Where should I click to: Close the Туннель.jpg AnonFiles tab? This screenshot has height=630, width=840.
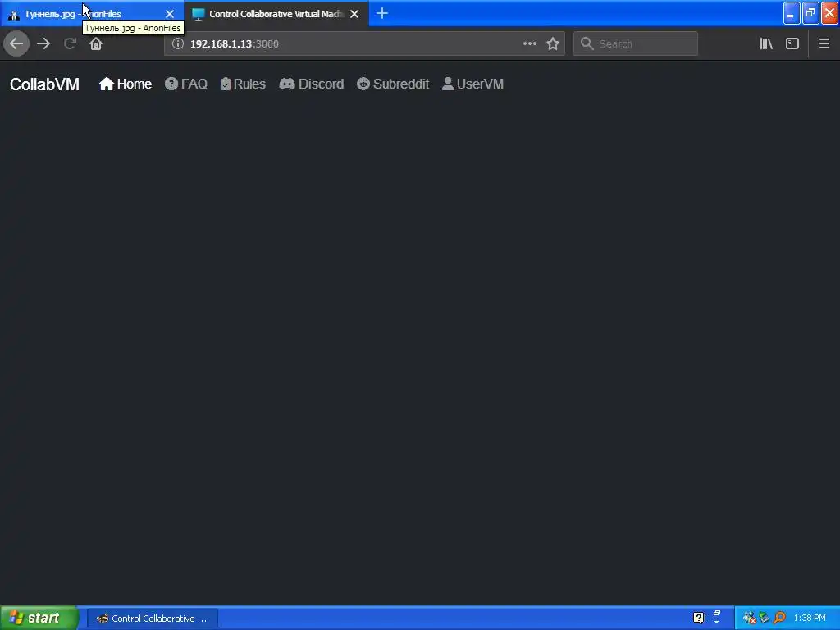(x=169, y=14)
